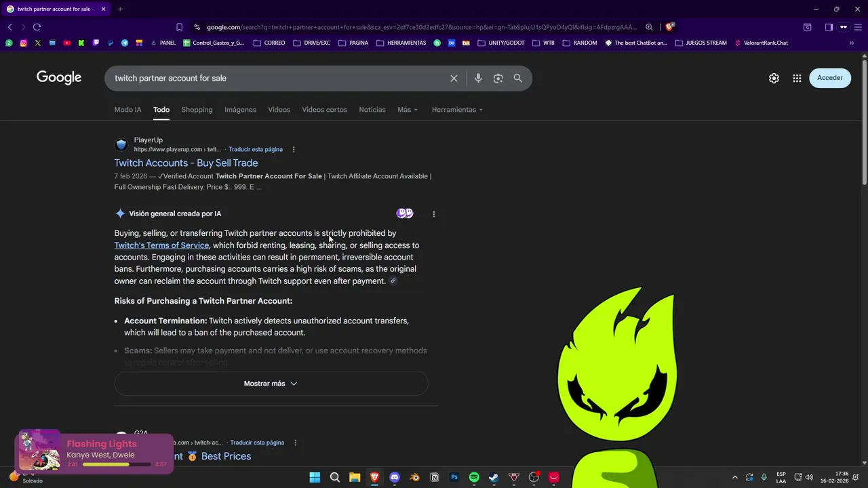Image resolution: width=868 pixels, height=488 pixels.
Task: Select the Imágenes tab
Action: [241, 110]
